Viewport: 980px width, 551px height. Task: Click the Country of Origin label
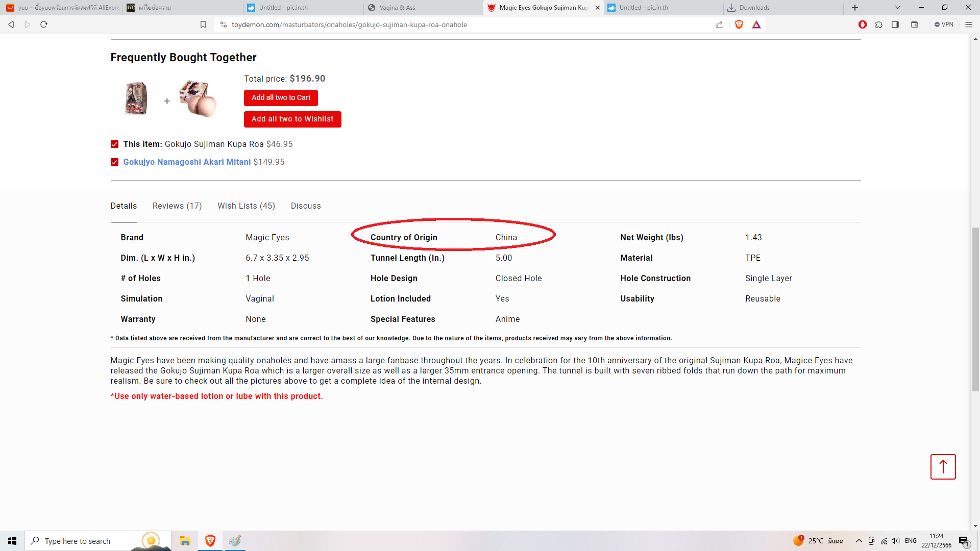(404, 237)
